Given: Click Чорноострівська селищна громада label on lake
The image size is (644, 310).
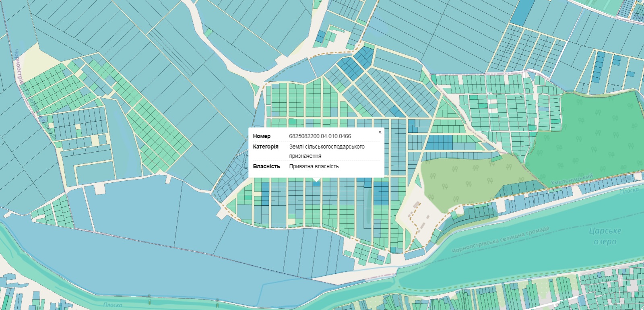Looking at the screenshot, I should (x=500, y=240).
